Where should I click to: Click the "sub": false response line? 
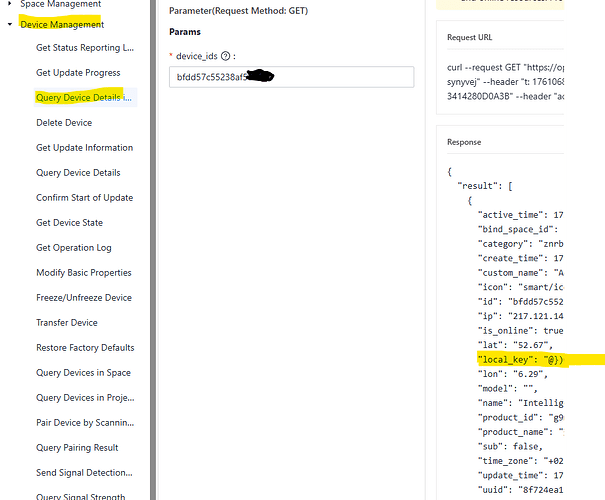(510, 446)
